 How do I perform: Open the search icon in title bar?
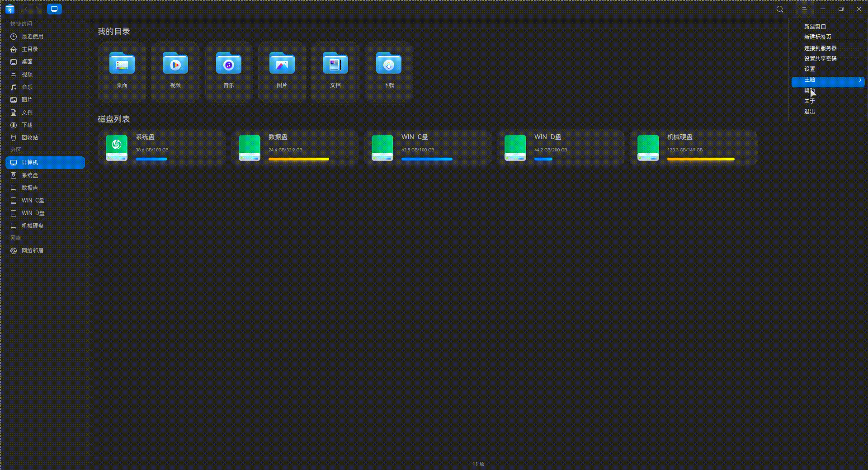point(780,9)
